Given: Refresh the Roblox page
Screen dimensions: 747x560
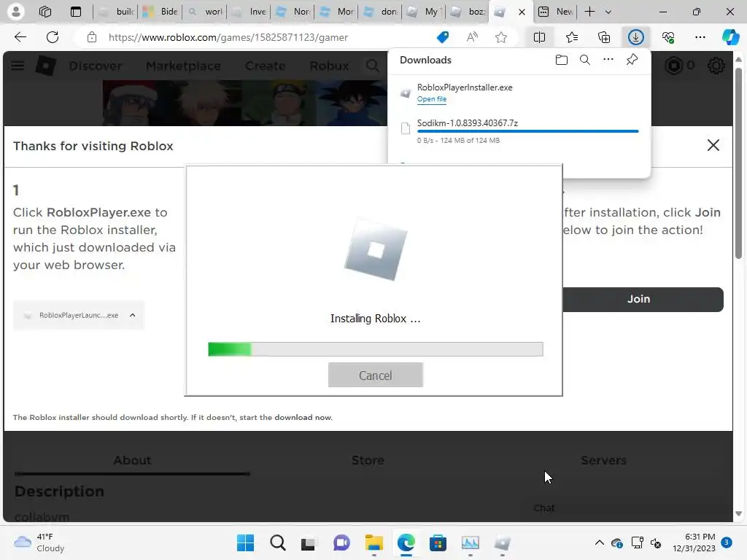Looking at the screenshot, I should [x=53, y=37].
